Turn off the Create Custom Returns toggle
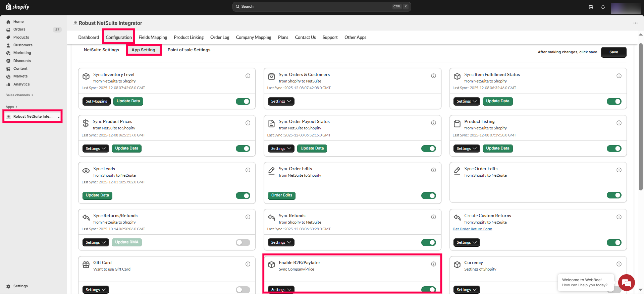 click(614, 242)
